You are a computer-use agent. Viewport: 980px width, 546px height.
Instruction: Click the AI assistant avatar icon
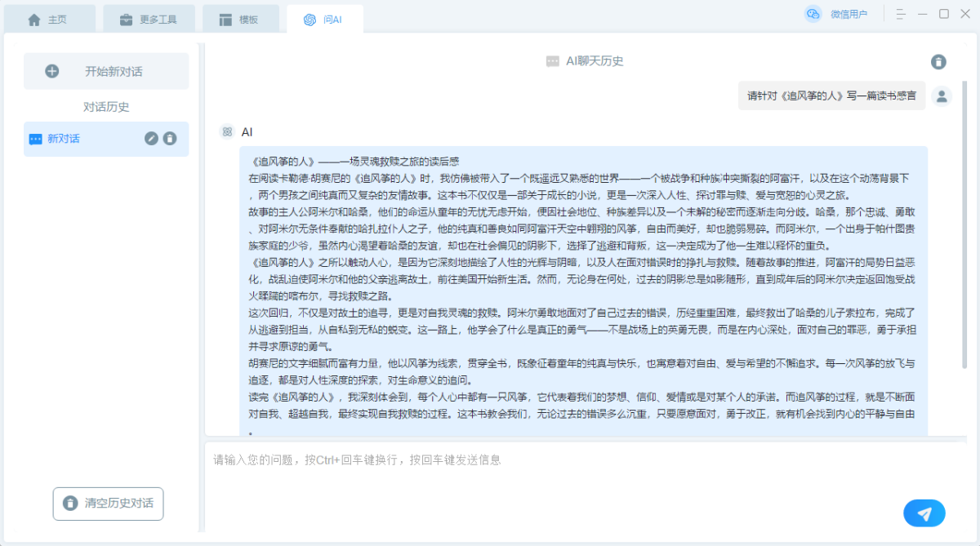coord(227,131)
